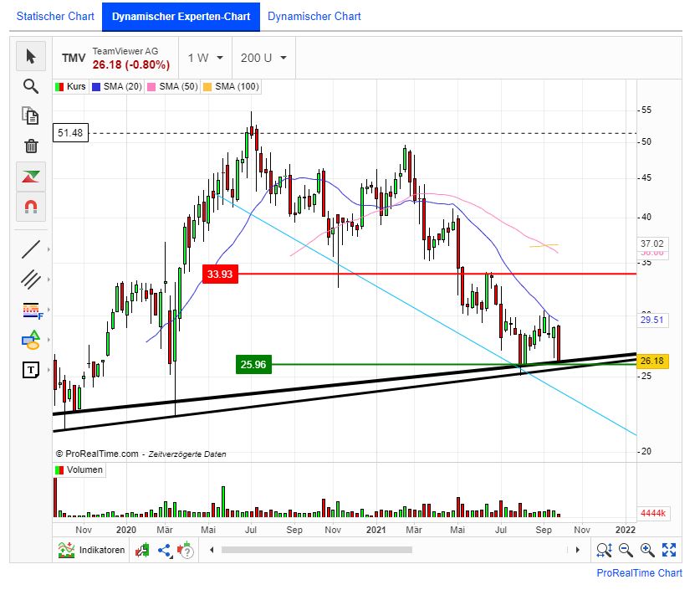700x595 pixels.
Task: Click the yellow 26.18 price tag
Action: (x=652, y=361)
